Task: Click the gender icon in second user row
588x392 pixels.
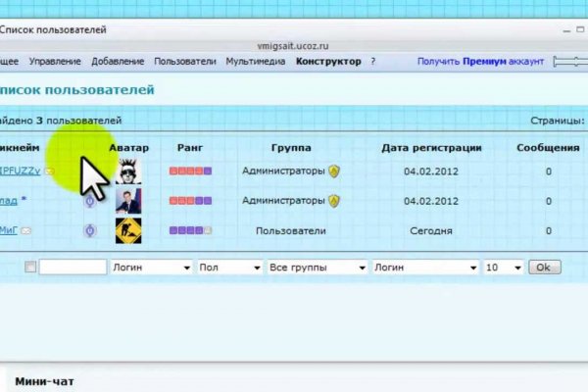Action: pyautogui.click(x=89, y=202)
